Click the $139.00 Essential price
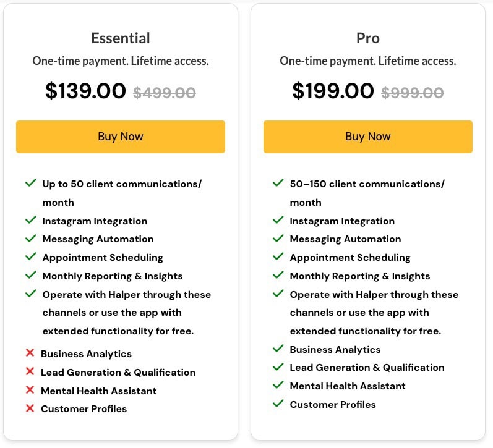 pyautogui.click(x=85, y=91)
